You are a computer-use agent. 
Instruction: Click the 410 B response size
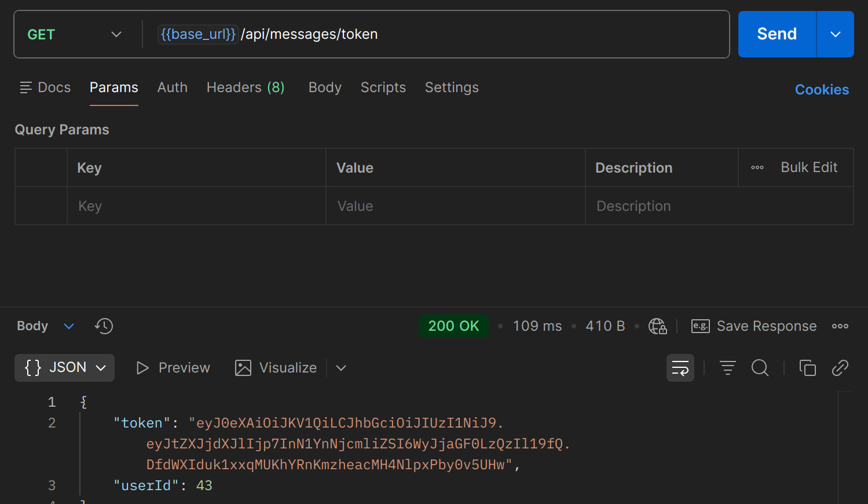605,326
